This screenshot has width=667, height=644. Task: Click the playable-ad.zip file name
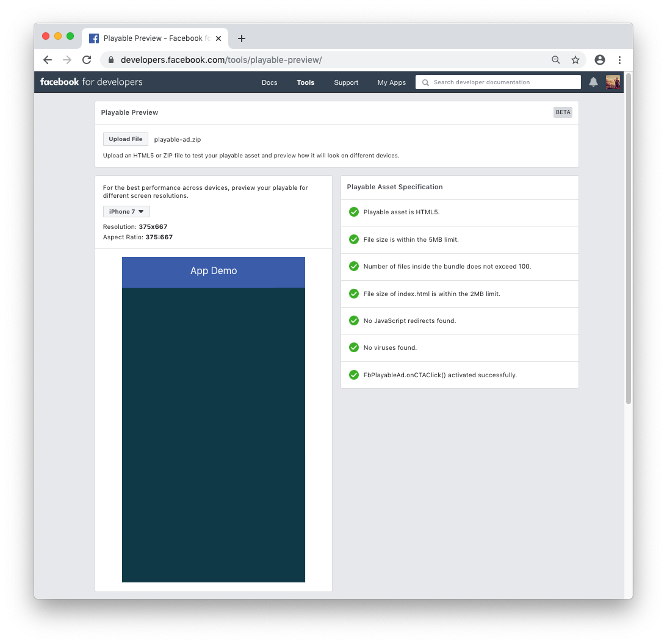tap(178, 140)
